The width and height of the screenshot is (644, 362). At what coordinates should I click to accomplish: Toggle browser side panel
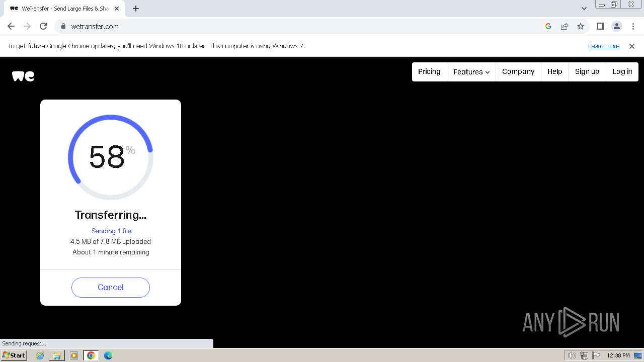[600, 26]
